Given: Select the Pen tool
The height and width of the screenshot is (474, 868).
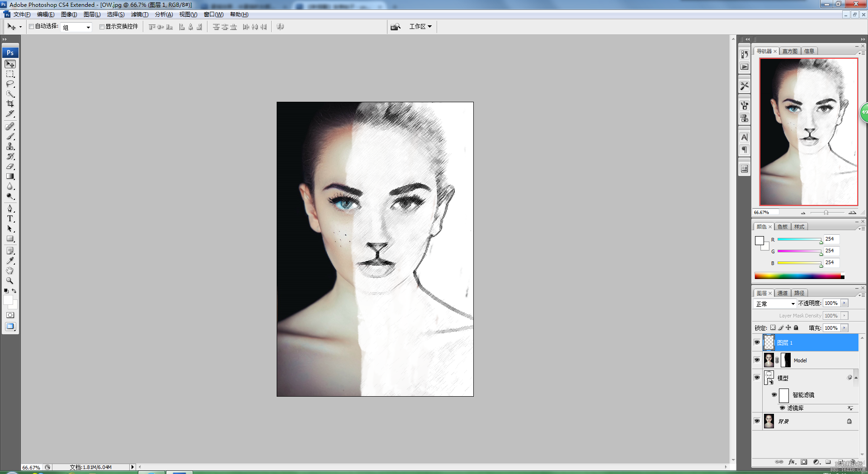Looking at the screenshot, I should pos(10,209).
